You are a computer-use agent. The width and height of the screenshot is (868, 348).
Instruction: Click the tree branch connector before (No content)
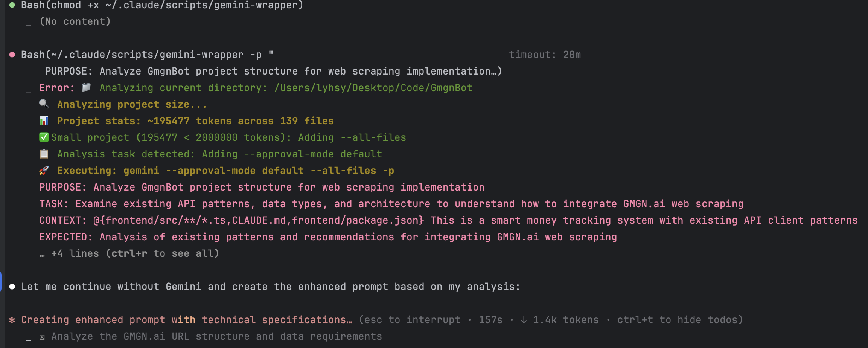28,22
